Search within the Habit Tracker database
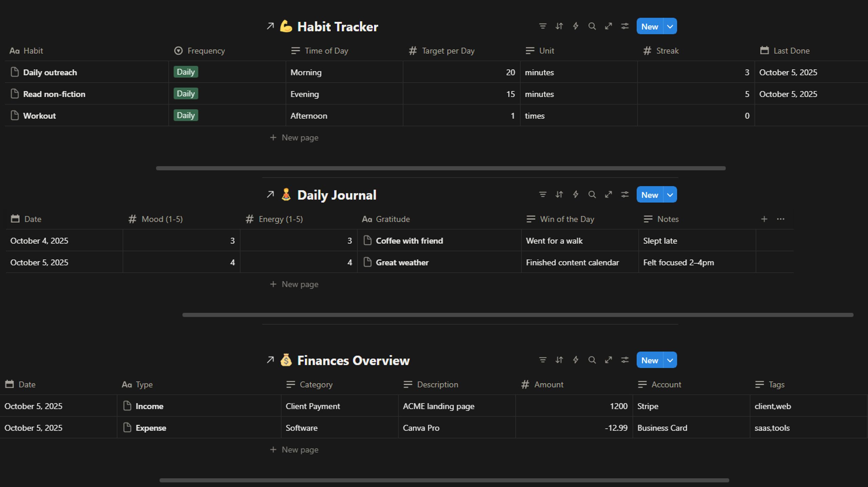 592,26
